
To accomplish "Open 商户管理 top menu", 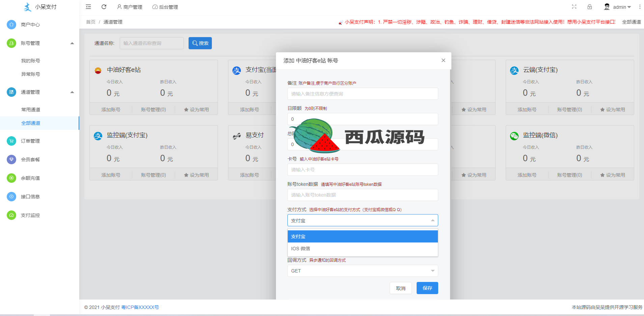I will (x=130, y=7).
